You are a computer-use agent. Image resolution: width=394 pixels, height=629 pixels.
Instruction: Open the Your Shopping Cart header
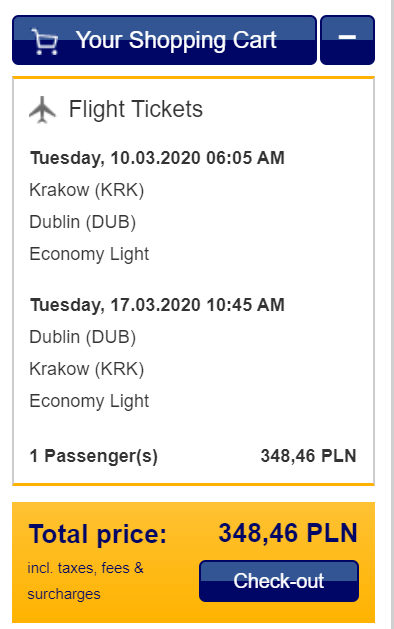tap(165, 40)
